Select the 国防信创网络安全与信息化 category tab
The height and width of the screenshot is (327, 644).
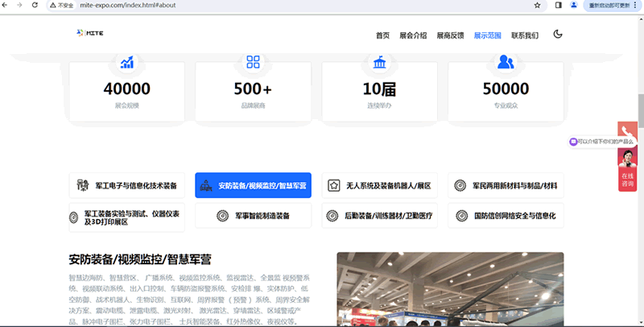coord(506,216)
